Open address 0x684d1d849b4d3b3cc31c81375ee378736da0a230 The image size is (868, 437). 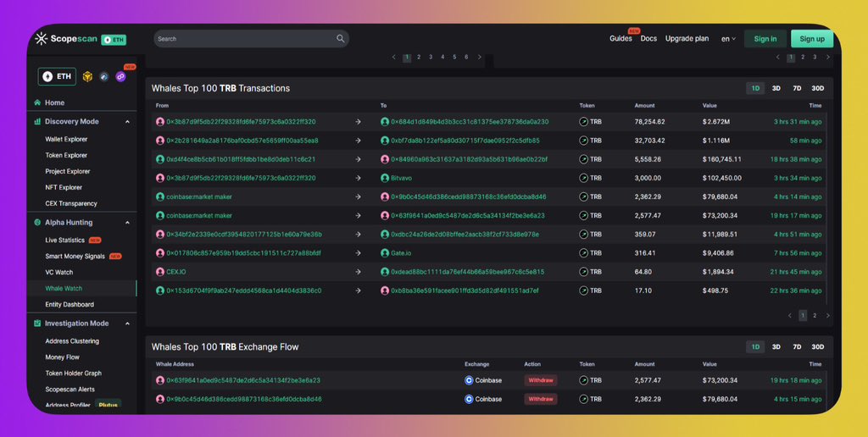(470, 122)
